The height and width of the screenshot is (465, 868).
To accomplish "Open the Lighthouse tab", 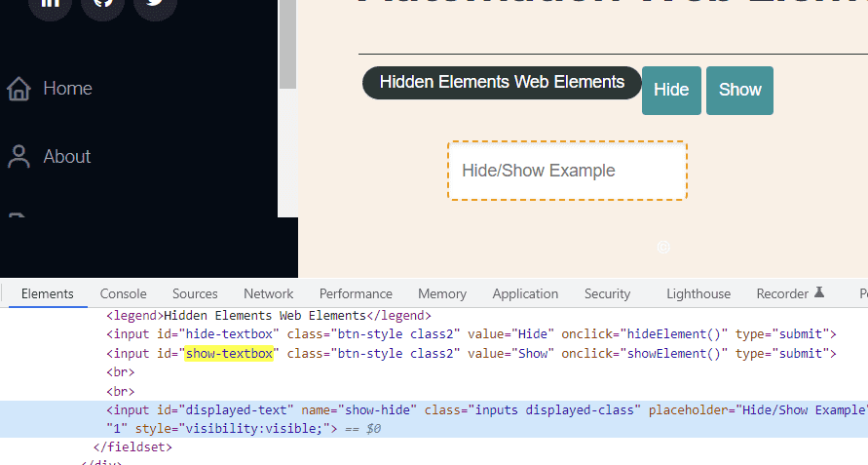I will pos(698,293).
